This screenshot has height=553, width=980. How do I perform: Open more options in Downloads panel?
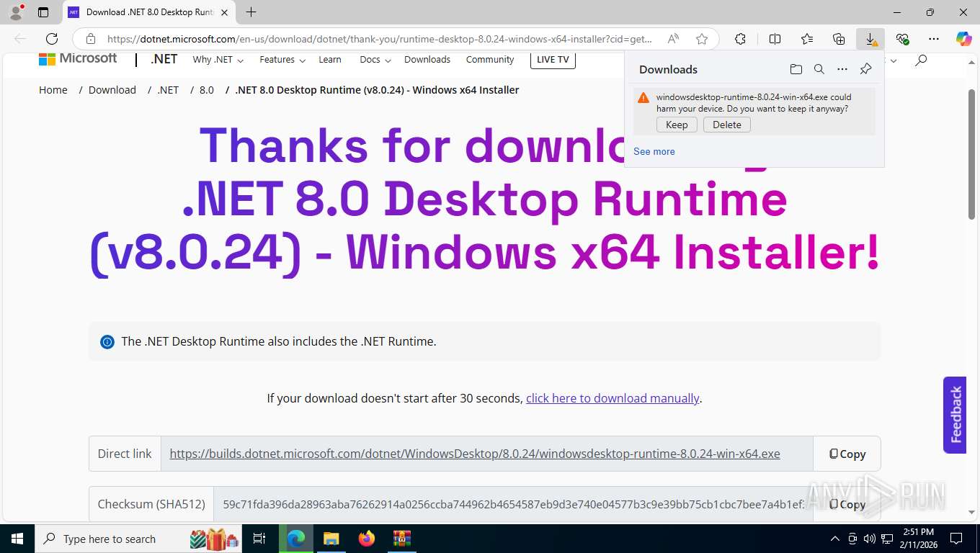(842, 69)
